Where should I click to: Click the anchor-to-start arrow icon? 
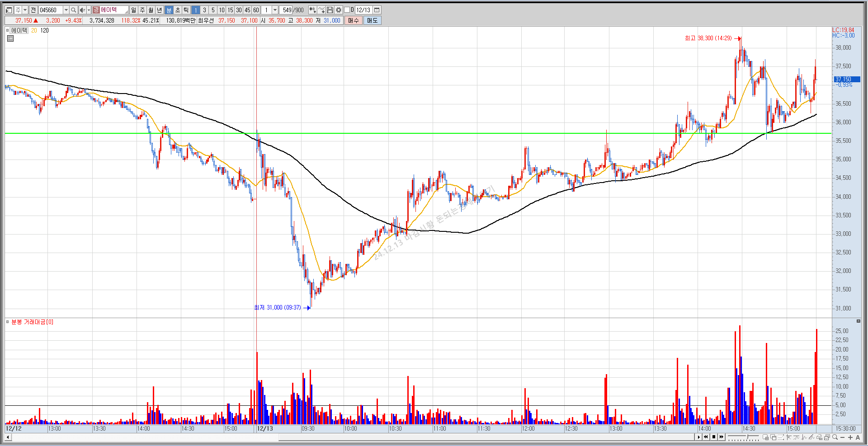click(789, 437)
